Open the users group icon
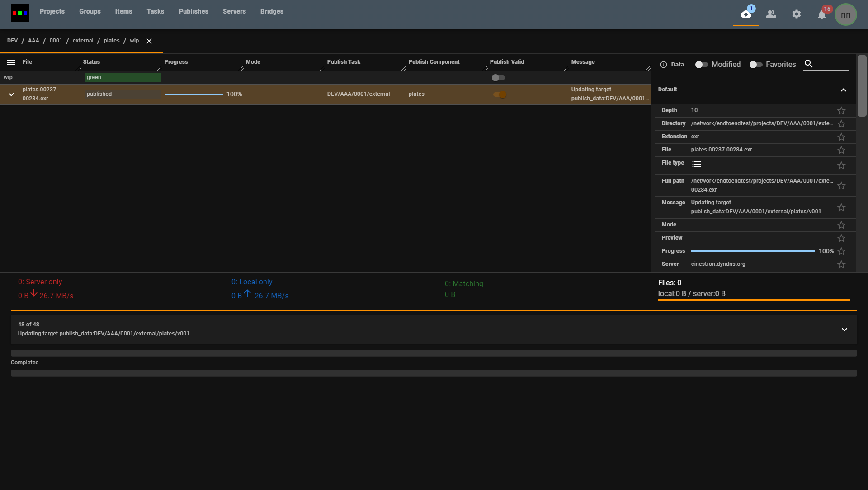 (x=771, y=14)
